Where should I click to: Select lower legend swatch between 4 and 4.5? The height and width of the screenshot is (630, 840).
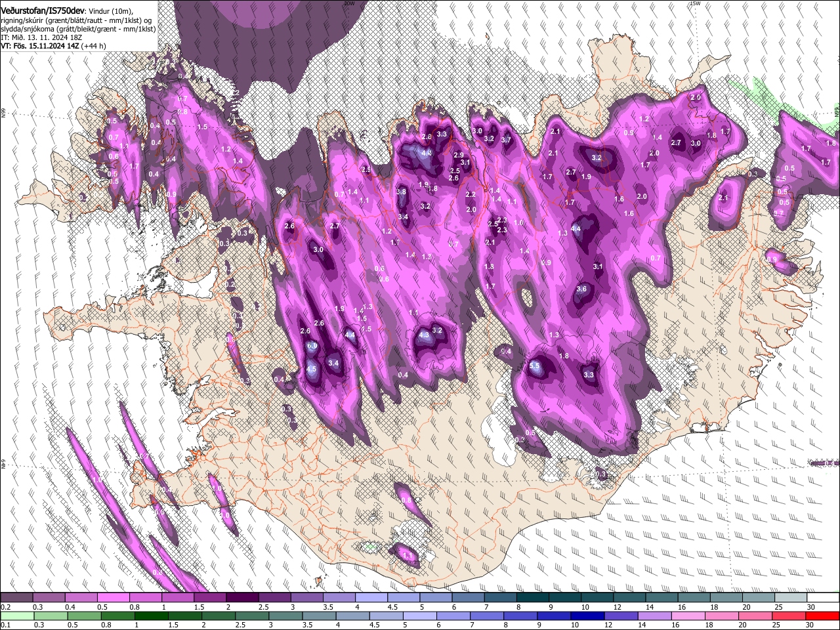coord(352,616)
